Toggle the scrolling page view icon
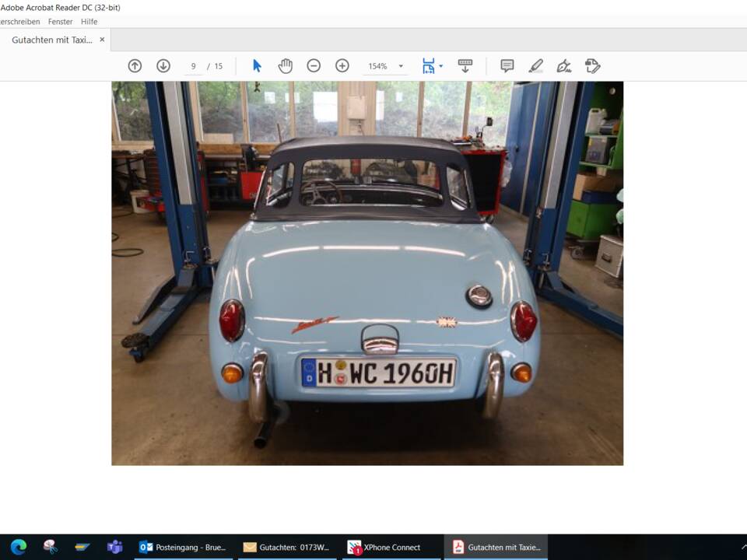The height and width of the screenshot is (560, 747). (x=465, y=65)
